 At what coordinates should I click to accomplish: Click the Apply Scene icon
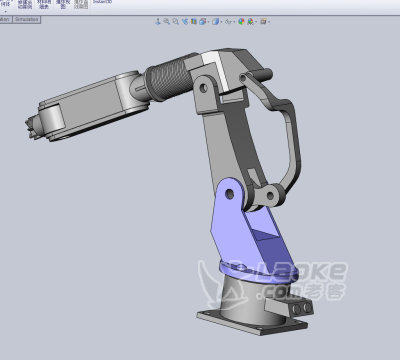250,22
